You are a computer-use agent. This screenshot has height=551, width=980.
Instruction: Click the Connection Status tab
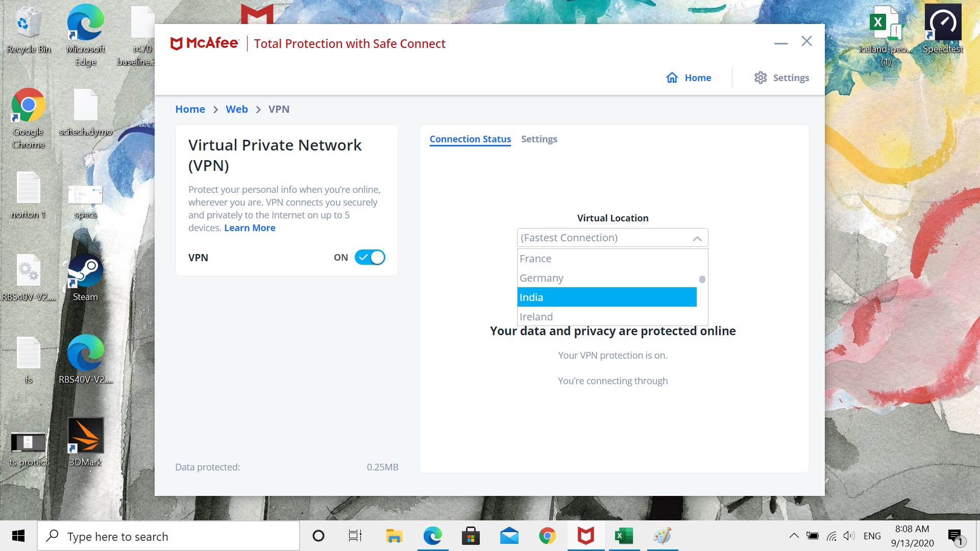(470, 139)
